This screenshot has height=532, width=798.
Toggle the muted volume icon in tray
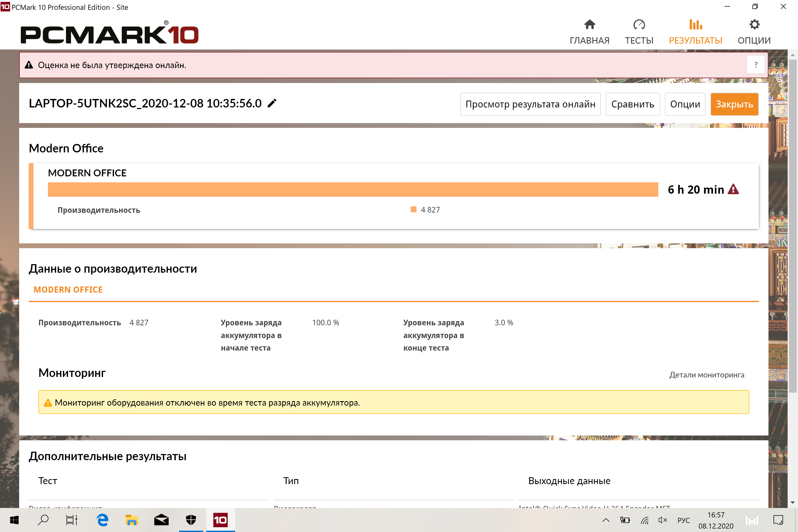tap(662, 520)
